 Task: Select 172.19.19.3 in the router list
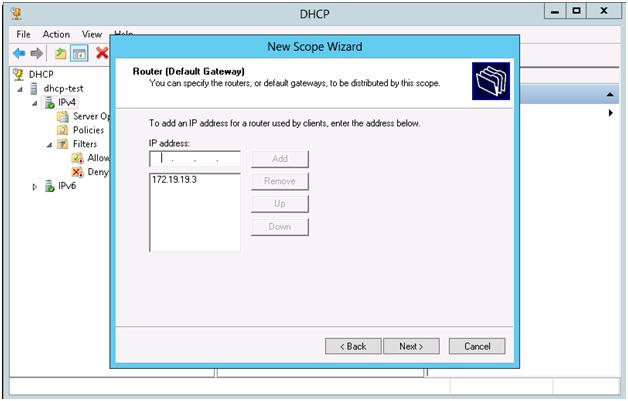click(174, 179)
